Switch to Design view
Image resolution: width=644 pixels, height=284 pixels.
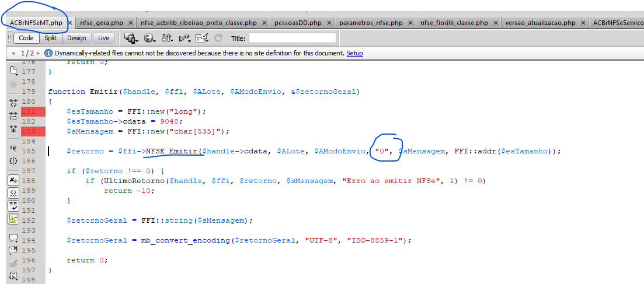point(76,38)
